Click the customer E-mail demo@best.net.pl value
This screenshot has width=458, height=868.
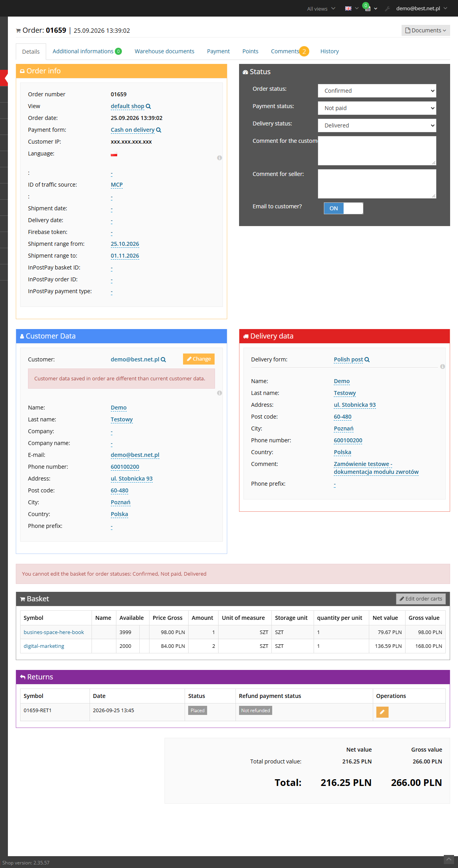coord(135,455)
